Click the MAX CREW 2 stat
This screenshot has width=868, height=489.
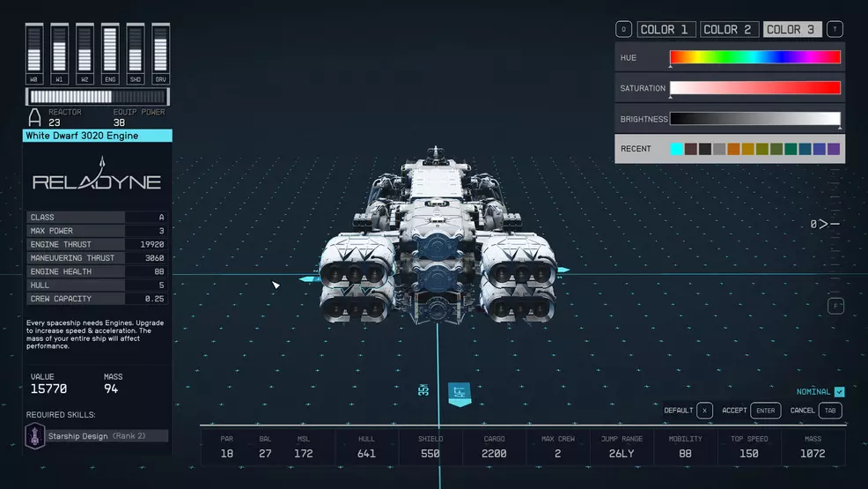tap(558, 447)
